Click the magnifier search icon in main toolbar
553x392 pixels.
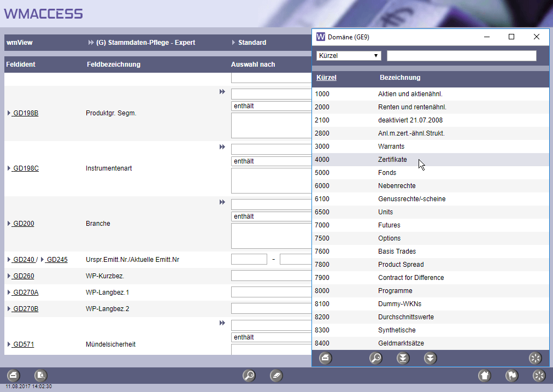pos(249,376)
